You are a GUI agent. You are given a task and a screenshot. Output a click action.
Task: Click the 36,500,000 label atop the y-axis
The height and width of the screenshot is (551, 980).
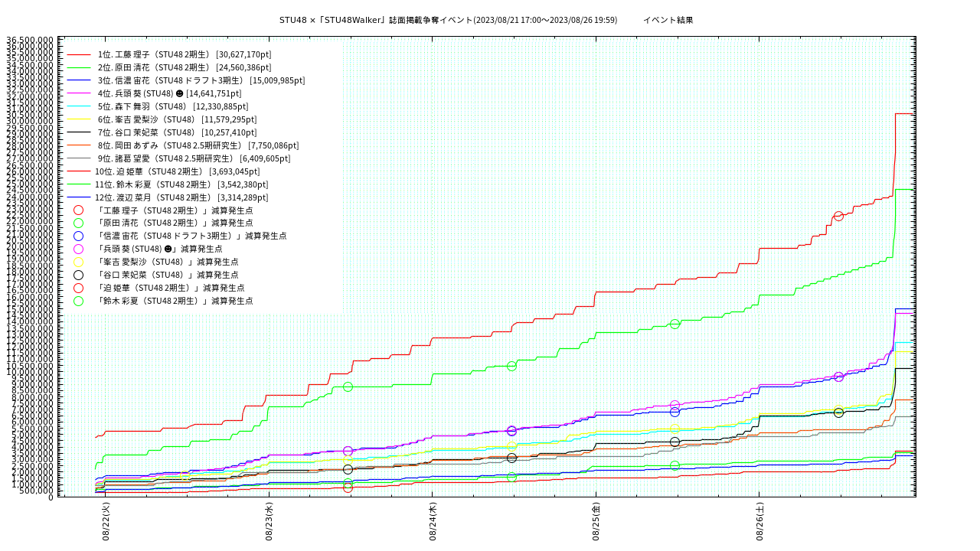(x=30, y=40)
